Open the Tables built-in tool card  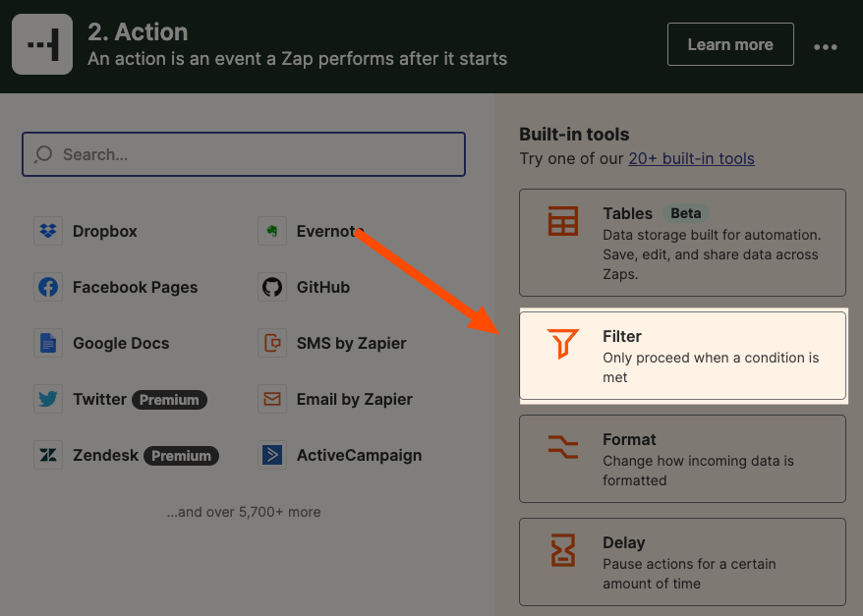[682, 243]
